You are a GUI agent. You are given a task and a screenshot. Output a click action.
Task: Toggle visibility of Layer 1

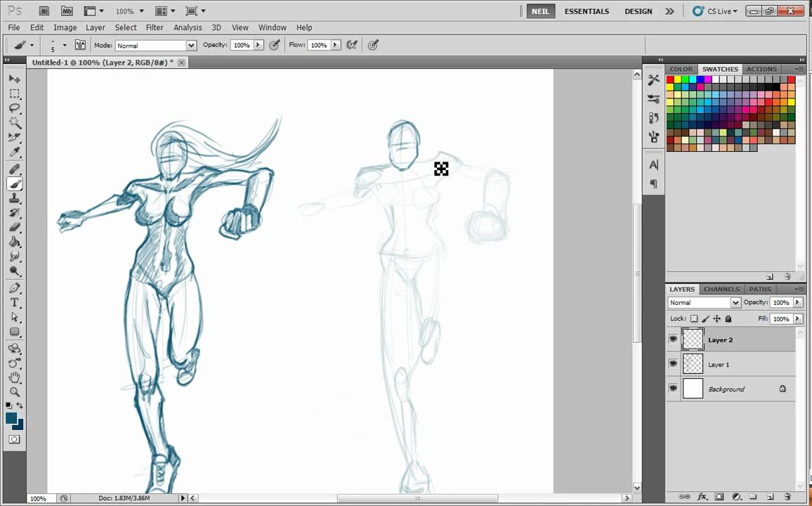tap(673, 363)
